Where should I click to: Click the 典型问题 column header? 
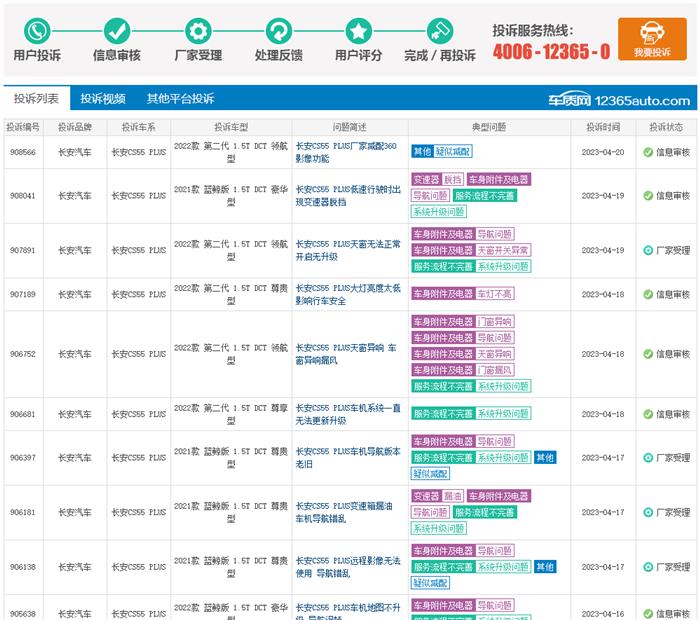point(489,127)
